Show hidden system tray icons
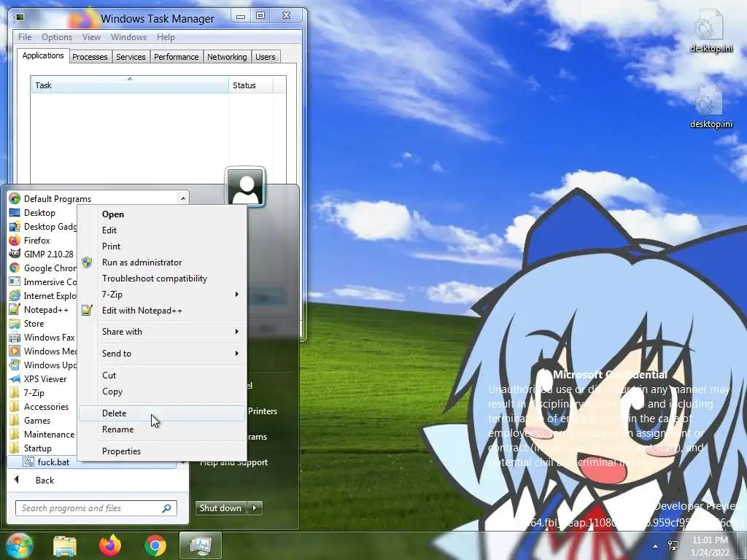The height and width of the screenshot is (560, 747). click(656, 546)
